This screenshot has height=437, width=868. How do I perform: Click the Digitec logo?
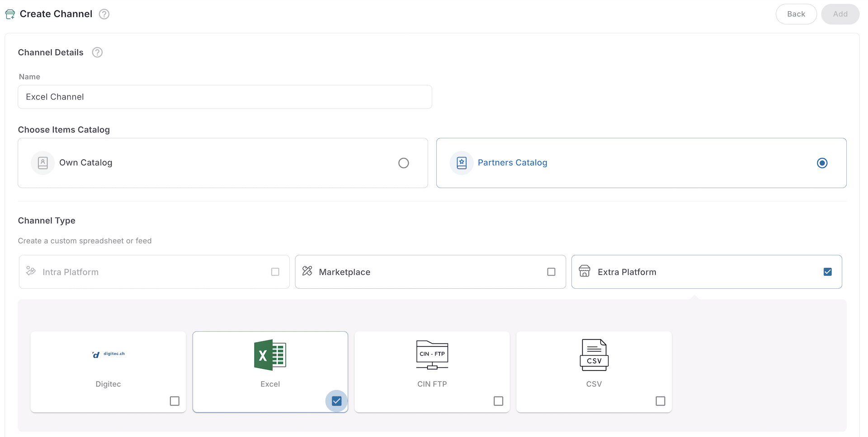point(108,354)
